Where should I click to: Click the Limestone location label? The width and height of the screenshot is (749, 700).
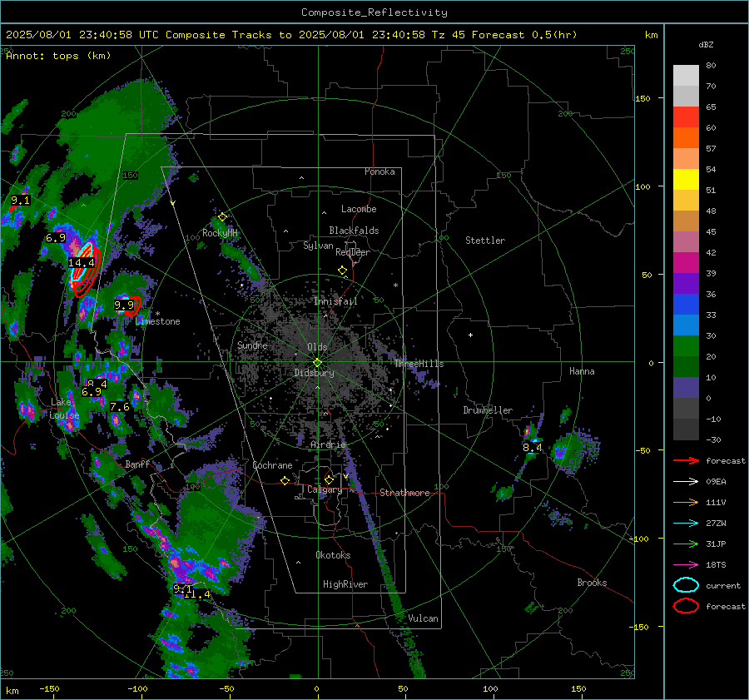click(157, 321)
